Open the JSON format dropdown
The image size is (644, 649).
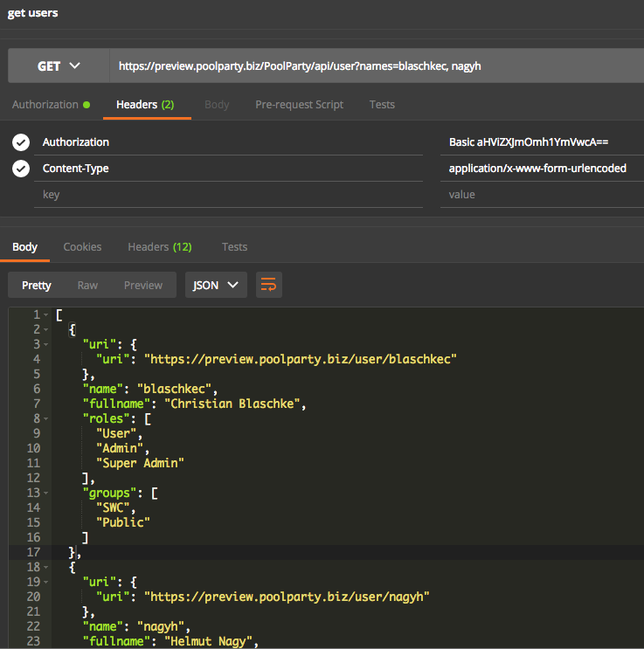click(216, 285)
